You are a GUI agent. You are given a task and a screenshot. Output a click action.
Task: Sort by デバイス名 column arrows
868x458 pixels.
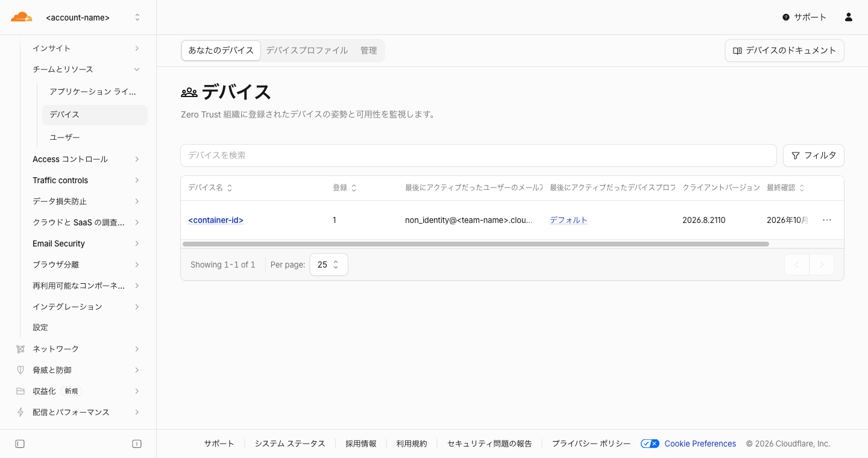pos(230,188)
